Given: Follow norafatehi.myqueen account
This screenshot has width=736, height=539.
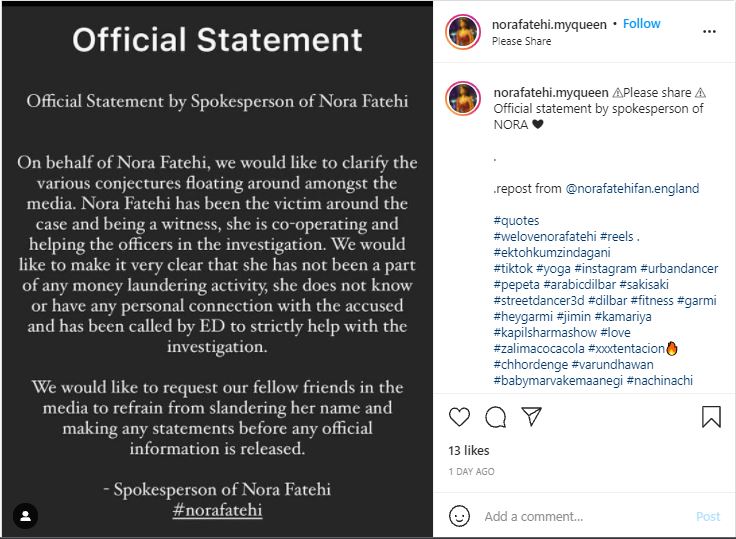Looking at the screenshot, I should click(641, 23).
